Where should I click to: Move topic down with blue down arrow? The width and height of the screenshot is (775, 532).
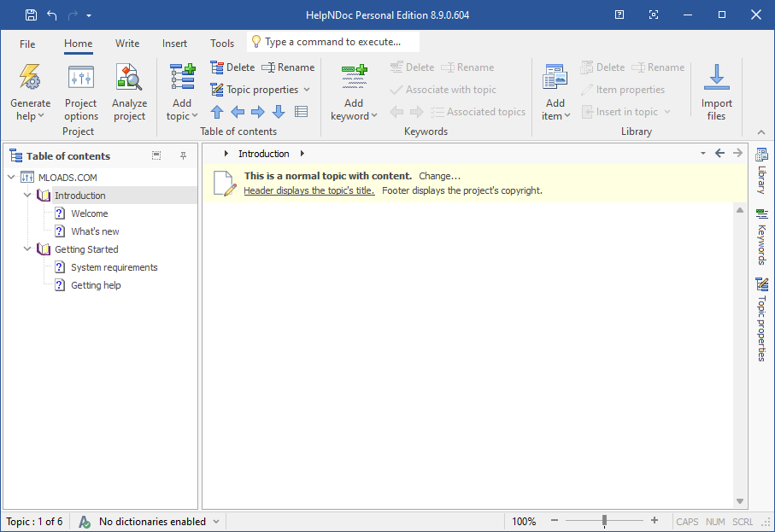coord(279,112)
